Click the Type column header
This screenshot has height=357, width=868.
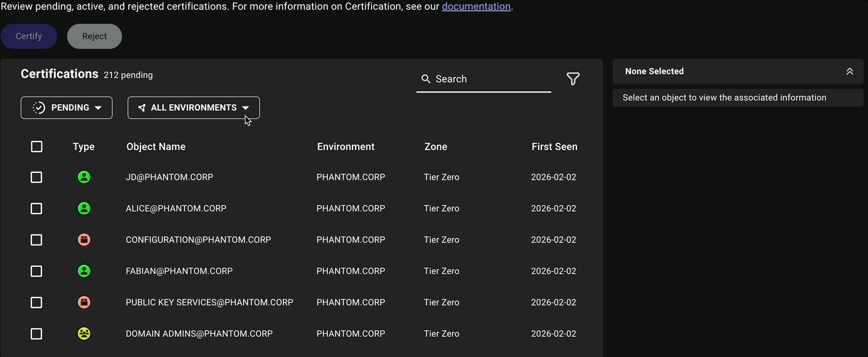tap(83, 147)
